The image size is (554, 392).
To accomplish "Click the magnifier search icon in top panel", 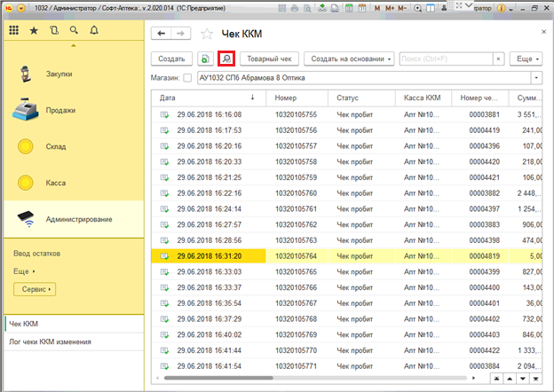I will click(x=74, y=30).
